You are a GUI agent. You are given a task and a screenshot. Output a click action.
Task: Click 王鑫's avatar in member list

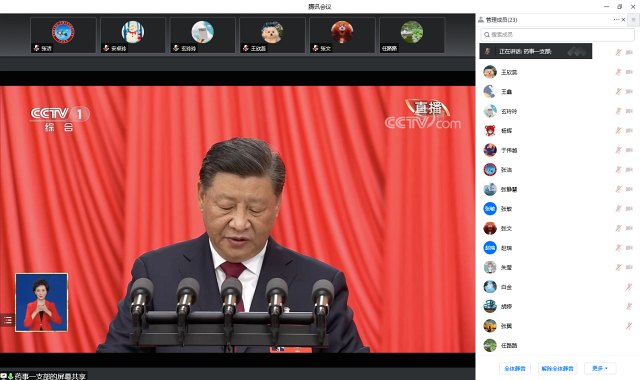(x=490, y=91)
